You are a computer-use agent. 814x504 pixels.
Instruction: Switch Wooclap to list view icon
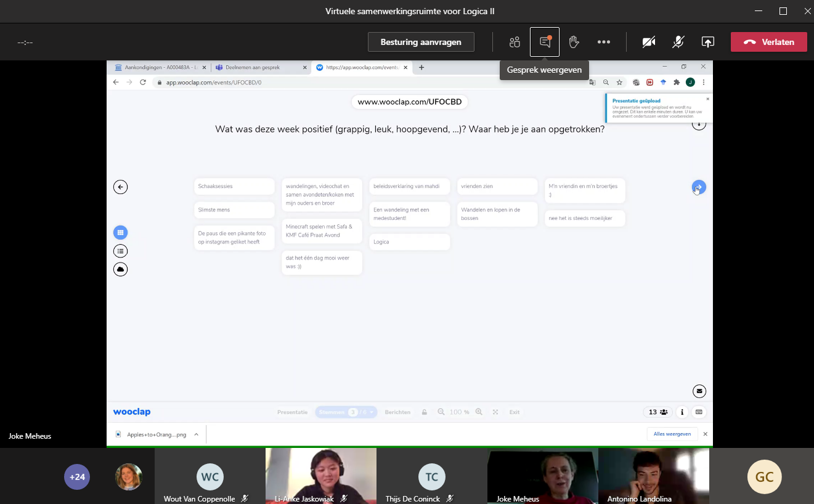click(121, 251)
